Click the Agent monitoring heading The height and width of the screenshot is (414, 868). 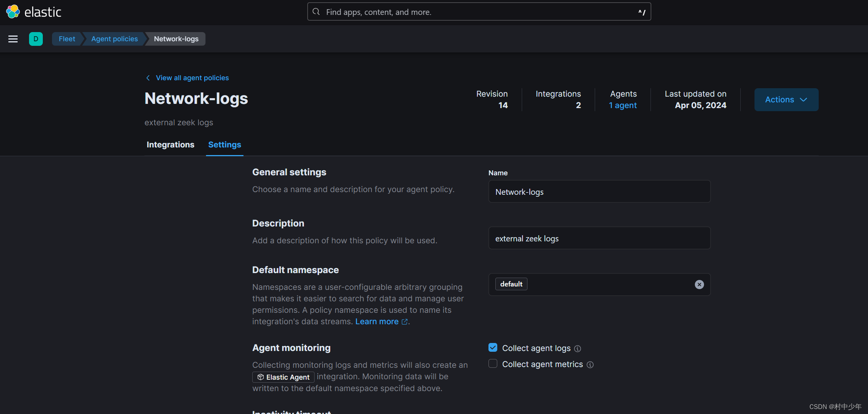291,348
